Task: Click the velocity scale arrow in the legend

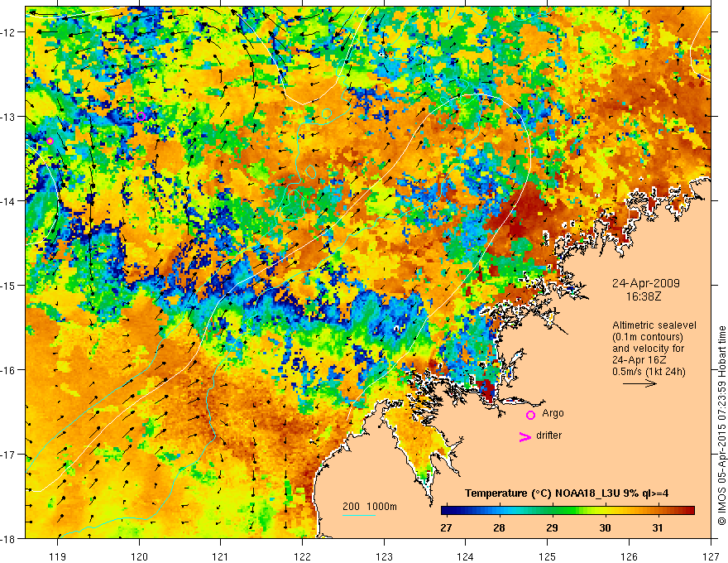Action: (x=639, y=383)
